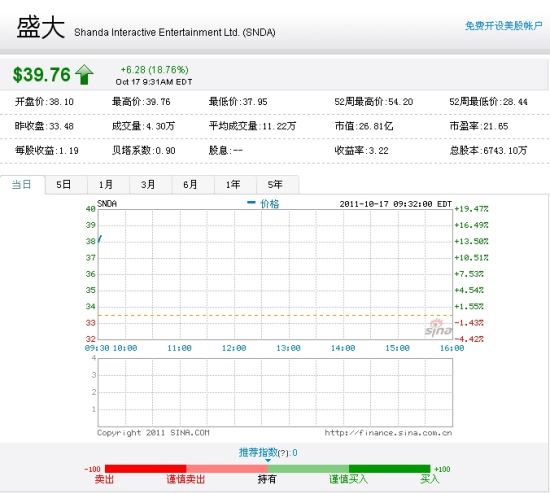Click the -4.42% axis label
The image size is (550, 494).
coord(469,339)
